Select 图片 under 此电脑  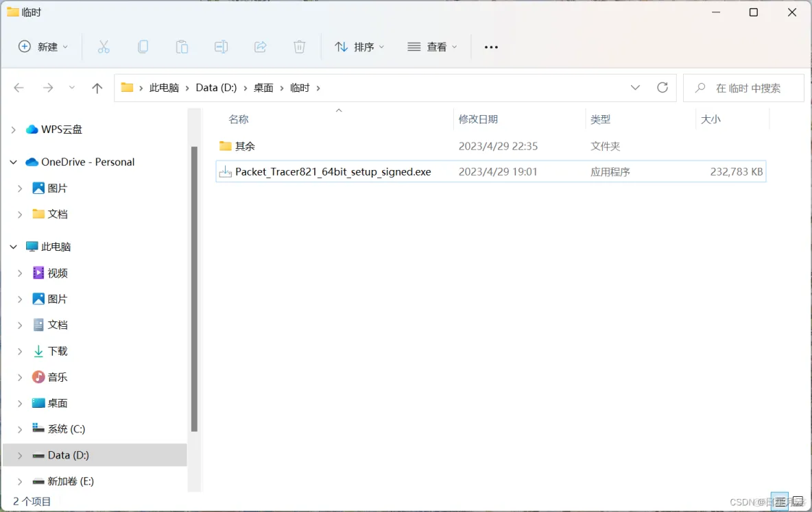(58, 299)
